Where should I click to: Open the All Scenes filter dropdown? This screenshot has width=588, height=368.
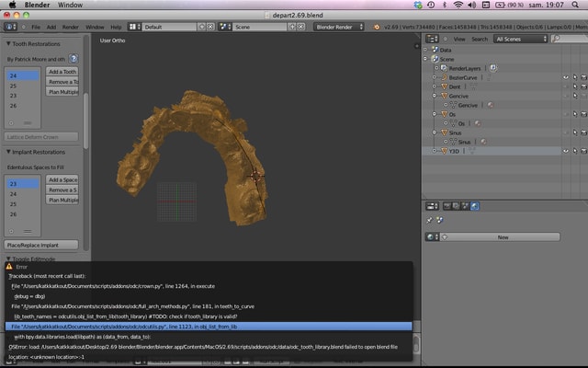[x=520, y=39]
